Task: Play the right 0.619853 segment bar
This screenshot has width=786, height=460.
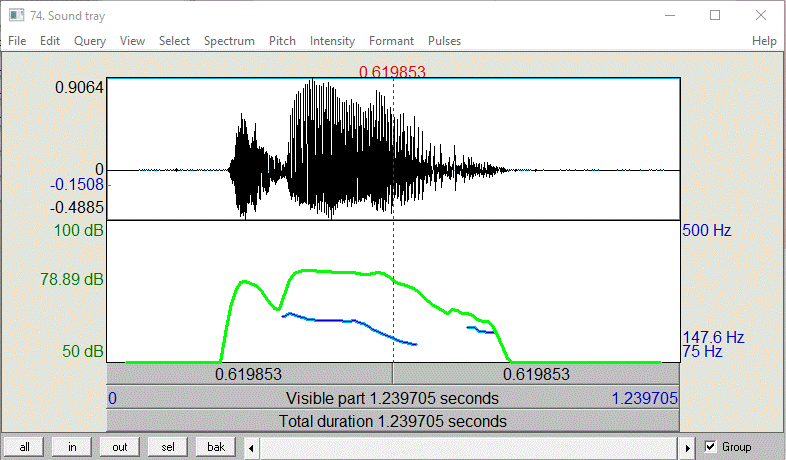Action: (536, 374)
